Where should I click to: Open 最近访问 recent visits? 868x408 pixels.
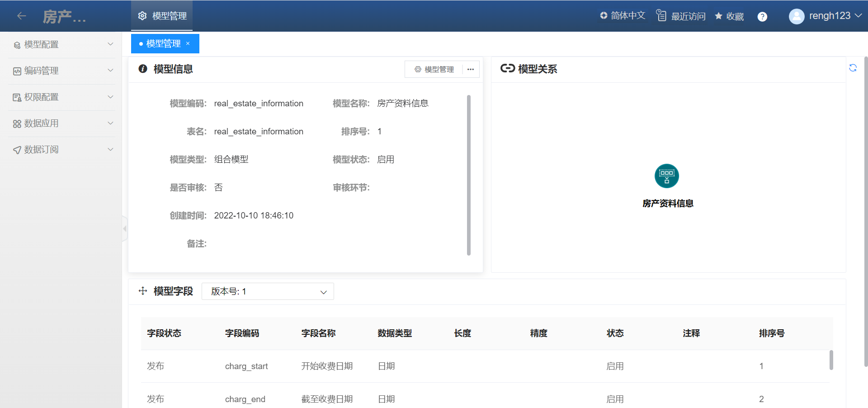[x=681, y=16]
